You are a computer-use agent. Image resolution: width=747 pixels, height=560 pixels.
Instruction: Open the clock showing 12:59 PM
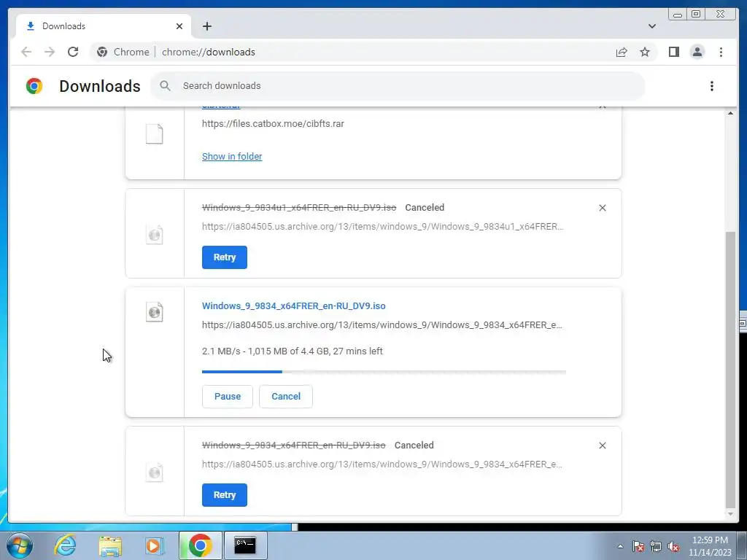(710, 545)
